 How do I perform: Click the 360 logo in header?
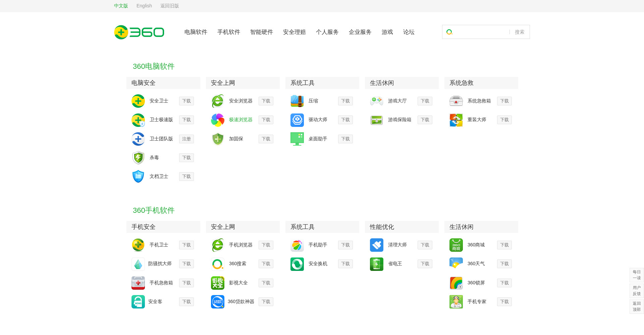click(139, 32)
